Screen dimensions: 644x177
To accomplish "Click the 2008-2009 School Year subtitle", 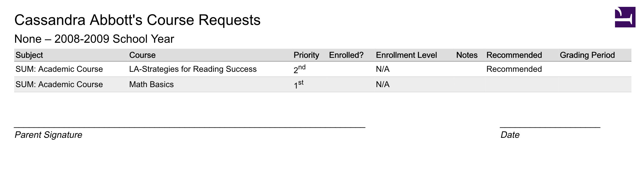I will pyautogui.click(x=94, y=39).
